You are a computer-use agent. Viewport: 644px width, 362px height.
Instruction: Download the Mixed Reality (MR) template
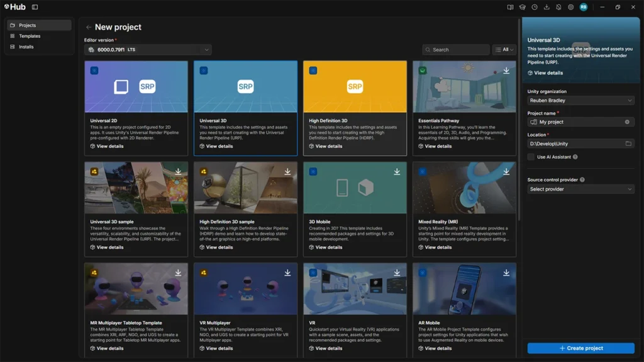506,171
